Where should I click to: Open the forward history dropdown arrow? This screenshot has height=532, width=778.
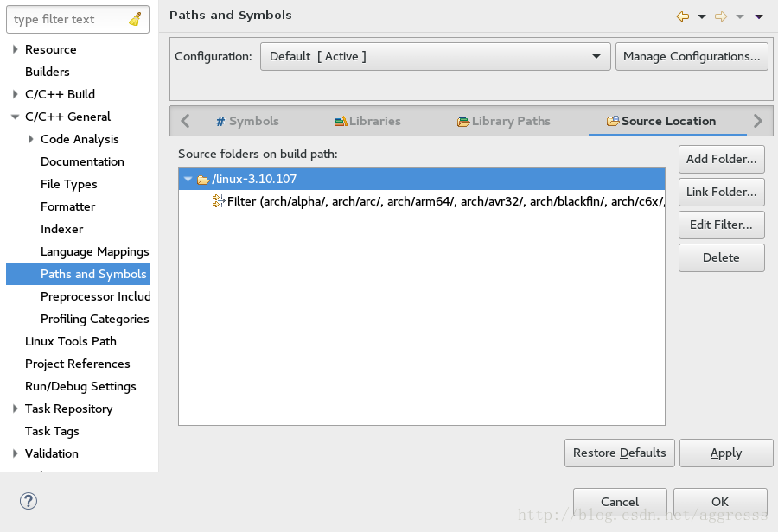coord(740,17)
